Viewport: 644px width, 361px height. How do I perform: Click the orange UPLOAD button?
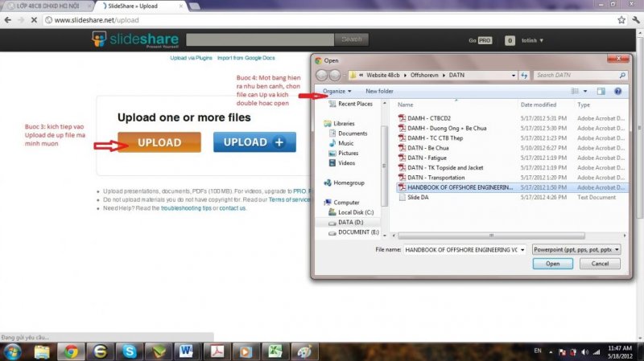(159, 142)
